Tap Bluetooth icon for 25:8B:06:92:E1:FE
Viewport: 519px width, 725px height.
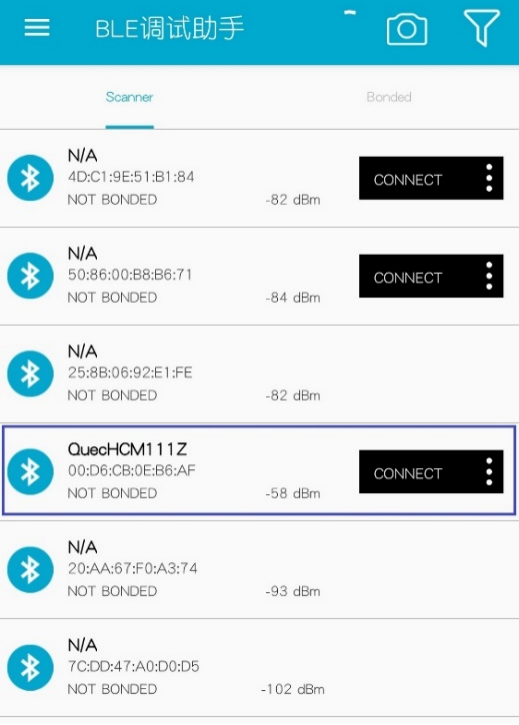[30, 374]
